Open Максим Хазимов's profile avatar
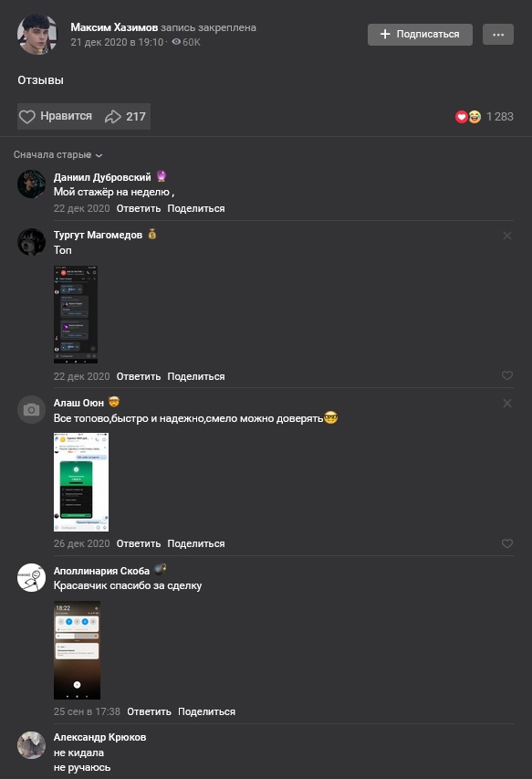 [37, 35]
